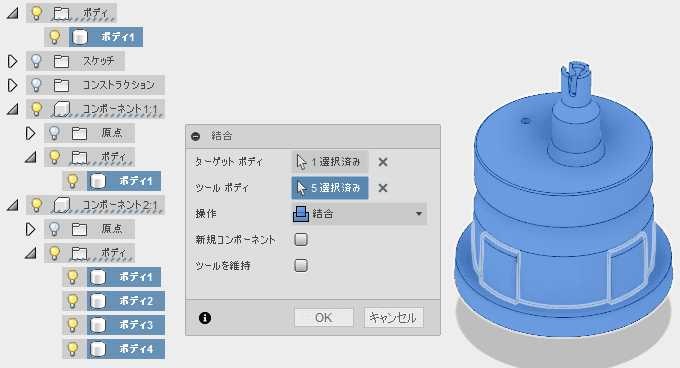
Task: Toggle visibility bulb of 原点 under コンポーネント1:1
Action: [55, 133]
